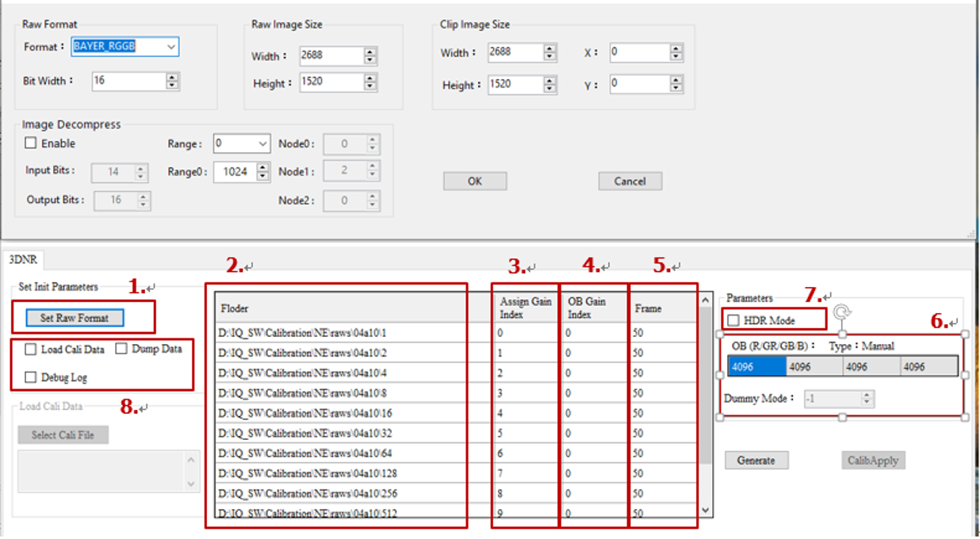Click the Cancel button
980x539 pixels.
(630, 181)
